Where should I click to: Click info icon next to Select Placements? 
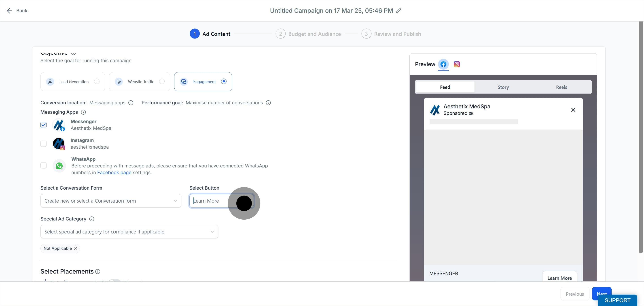(x=98, y=272)
